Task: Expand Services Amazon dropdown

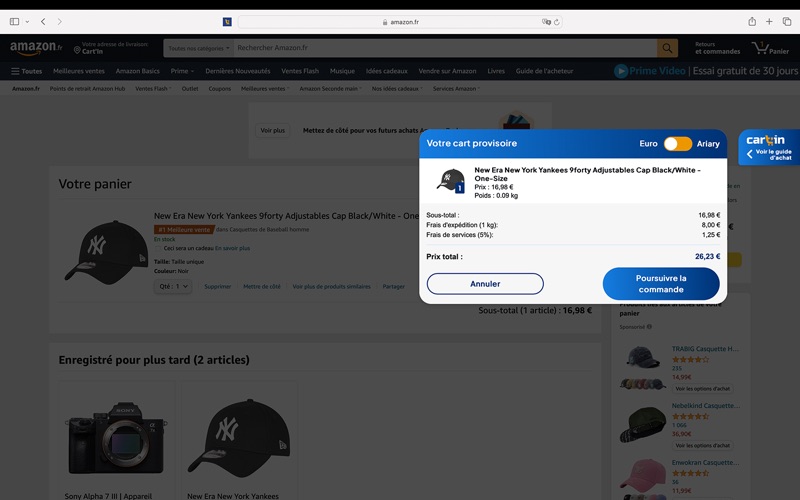Action: click(456, 88)
